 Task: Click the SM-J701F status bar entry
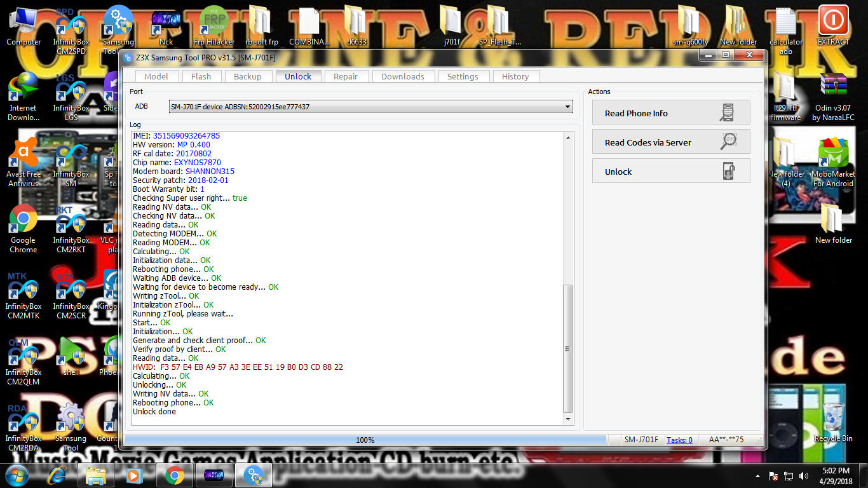click(x=641, y=440)
